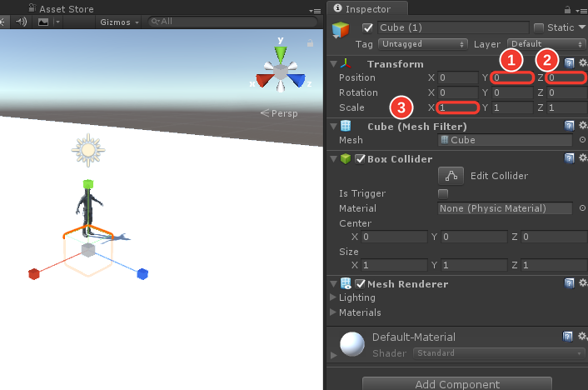Open physic material picker circle
This screenshot has width=588, height=390.
click(582, 208)
